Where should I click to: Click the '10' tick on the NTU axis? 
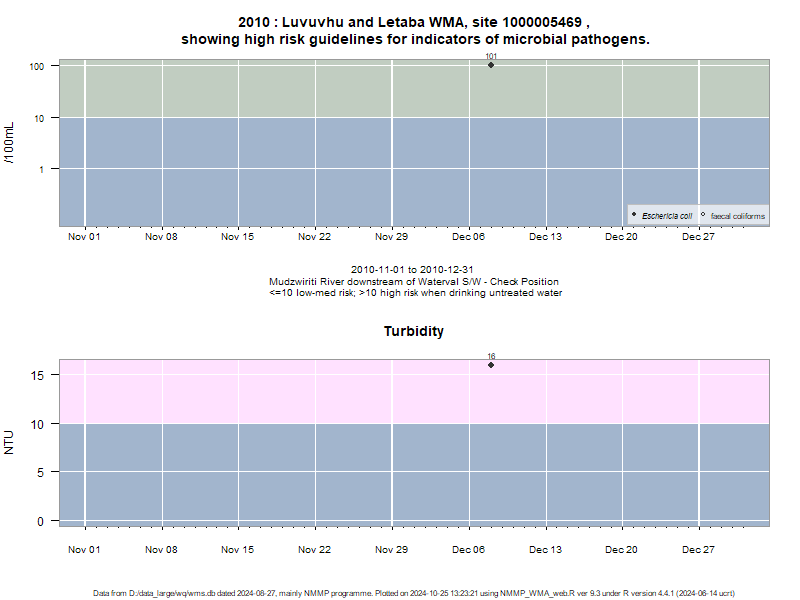[37, 424]
